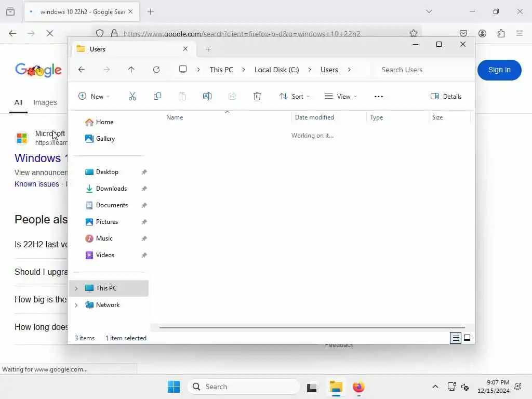532x399 pixels.
Task: Unpin Videos from Quick access
Action: pyautogui.click(x=144, y=255)
